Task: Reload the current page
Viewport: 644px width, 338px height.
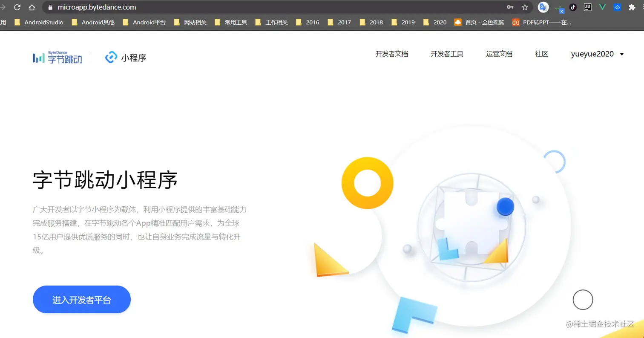Action: point(17,7)
